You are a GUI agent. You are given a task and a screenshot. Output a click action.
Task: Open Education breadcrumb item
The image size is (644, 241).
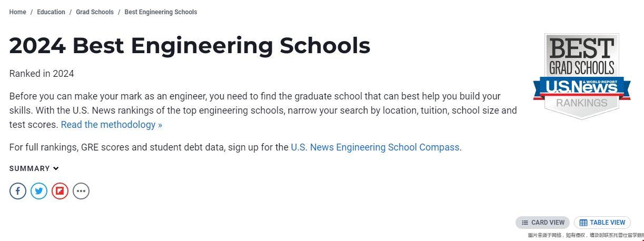(x=51, y=12)
